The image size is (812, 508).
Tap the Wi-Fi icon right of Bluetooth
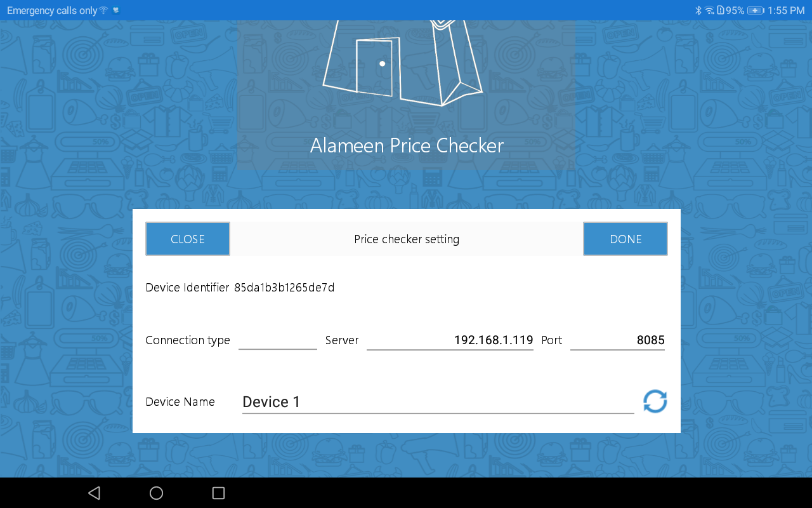(709, 10)
